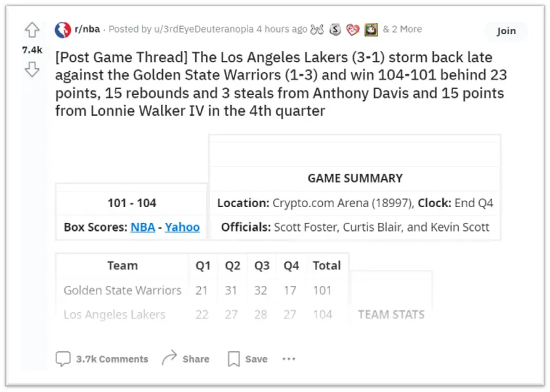Click the post title about Lakers beating Warriors
The height and width of the screenshot is (392, 550).
(280, 84)
